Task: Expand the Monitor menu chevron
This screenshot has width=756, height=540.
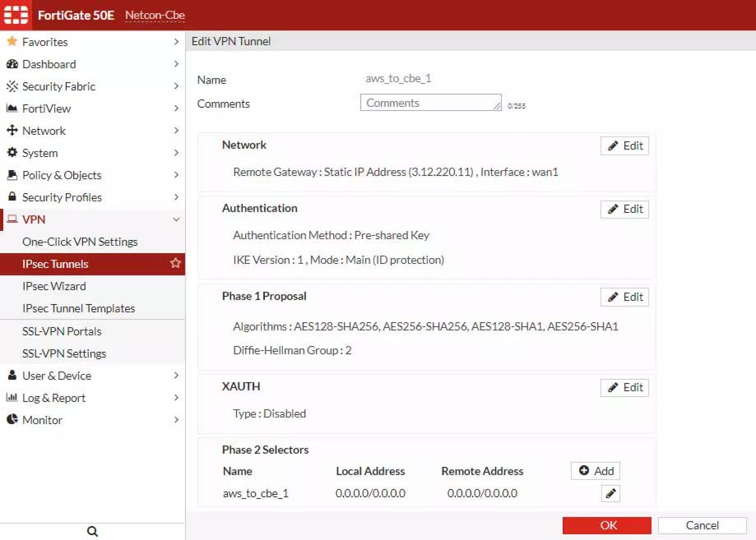Action: [176, 420]
